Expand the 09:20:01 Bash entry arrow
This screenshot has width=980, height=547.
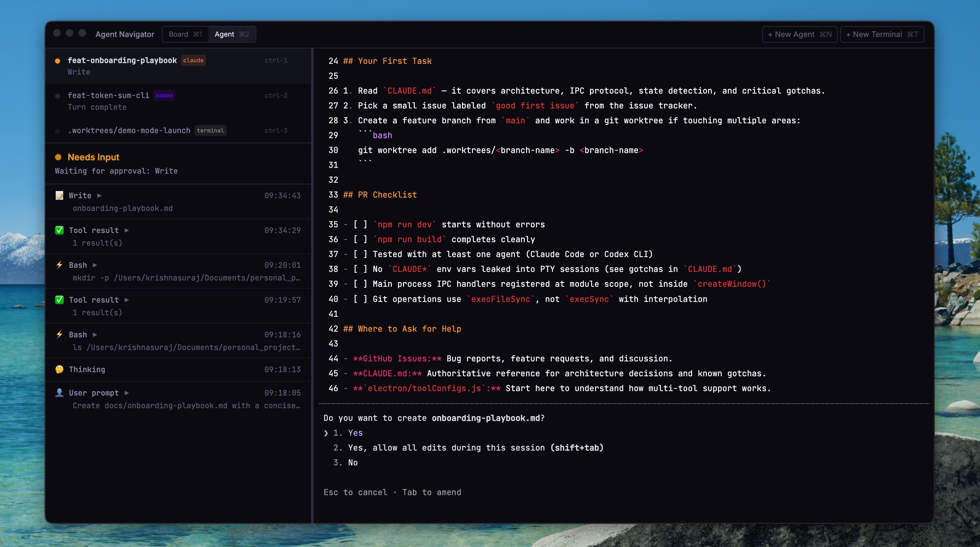95,265
